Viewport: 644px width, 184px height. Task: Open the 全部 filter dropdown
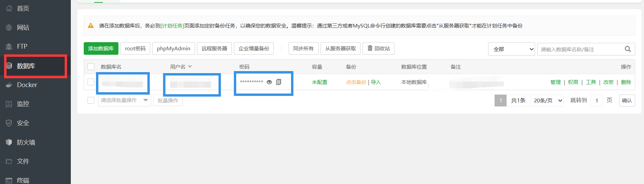coord(511,49)
